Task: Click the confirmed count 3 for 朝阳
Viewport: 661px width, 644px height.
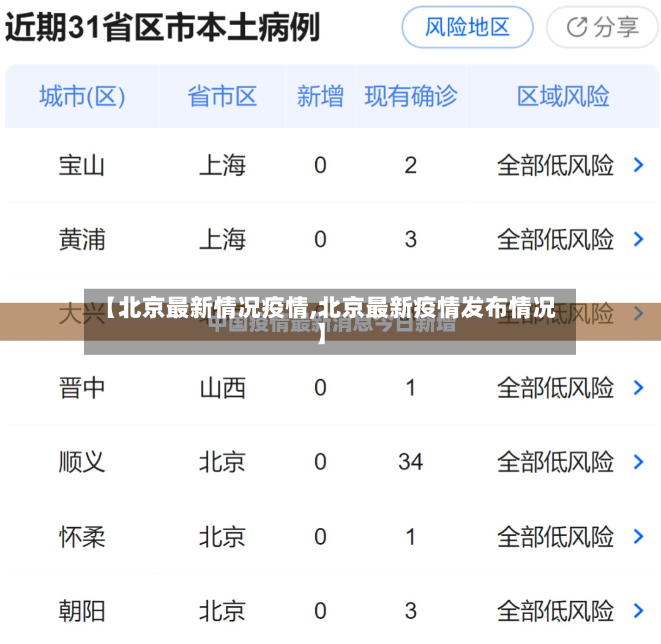Action: (411, 611)
